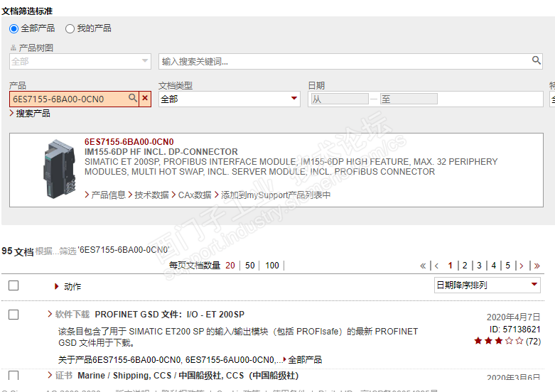Select page 1 in pagination
Image resolution: width=555 pixels, height=392 pixels.
(x=451, y=266)
